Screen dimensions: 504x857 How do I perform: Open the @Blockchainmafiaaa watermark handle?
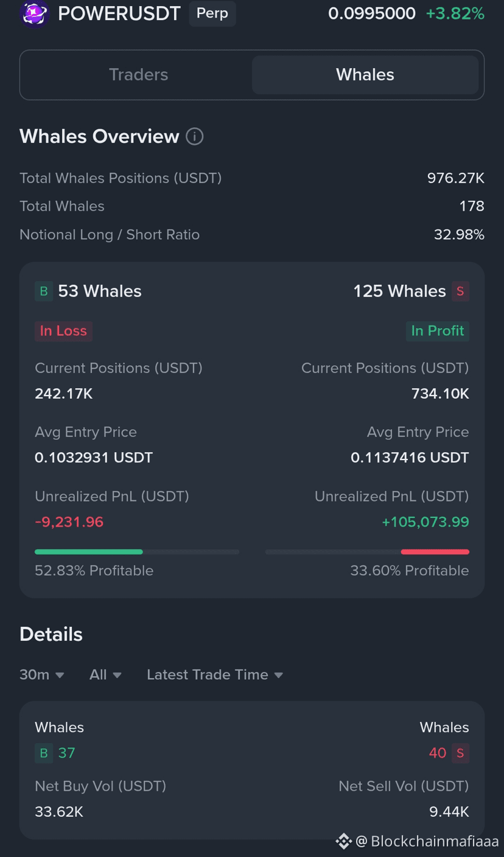[427, 841]
